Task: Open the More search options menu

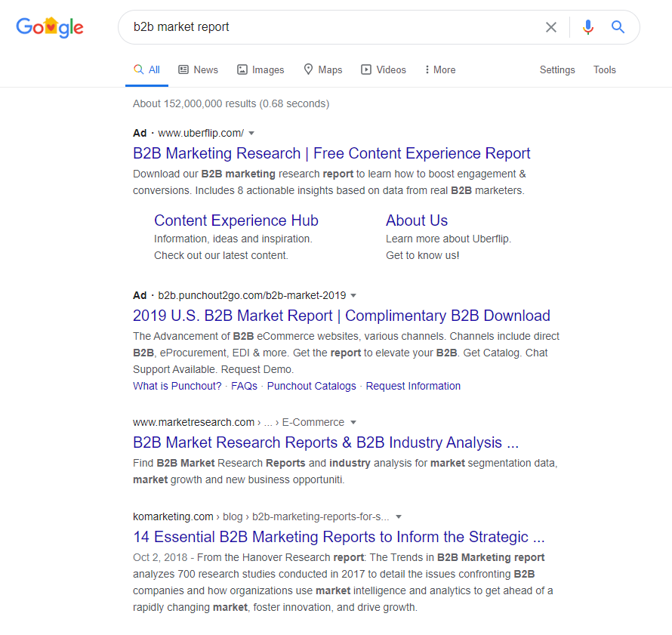Action: (x=439, y=69)
